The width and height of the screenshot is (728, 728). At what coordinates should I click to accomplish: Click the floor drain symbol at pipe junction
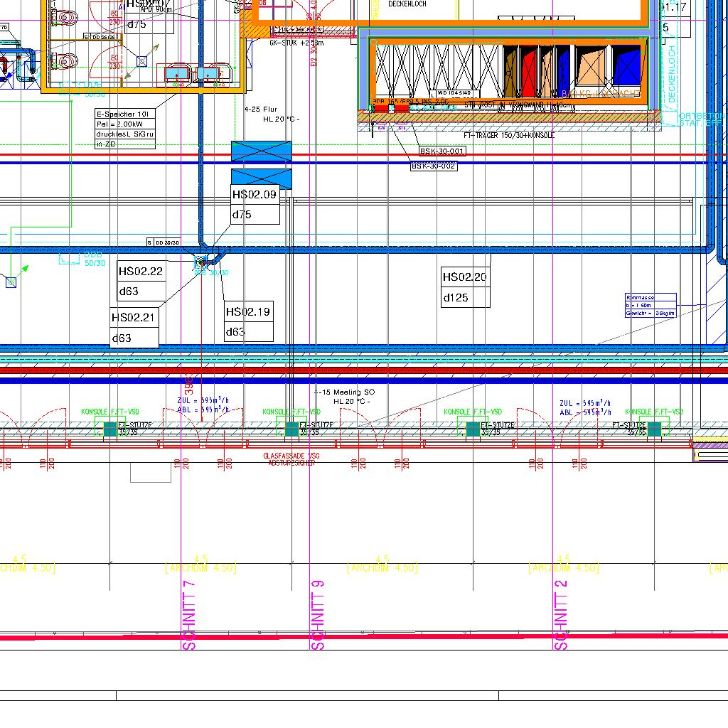click(200, 263)
